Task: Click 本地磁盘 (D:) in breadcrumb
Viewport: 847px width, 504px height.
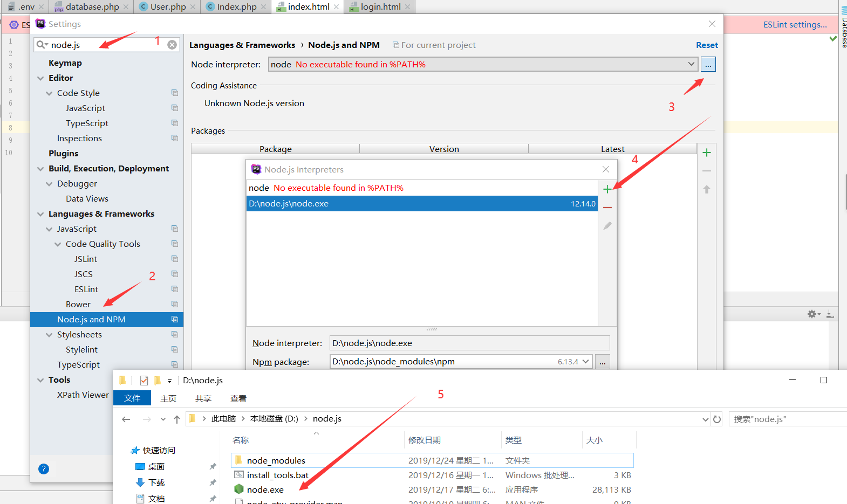Action: [274, 419]
